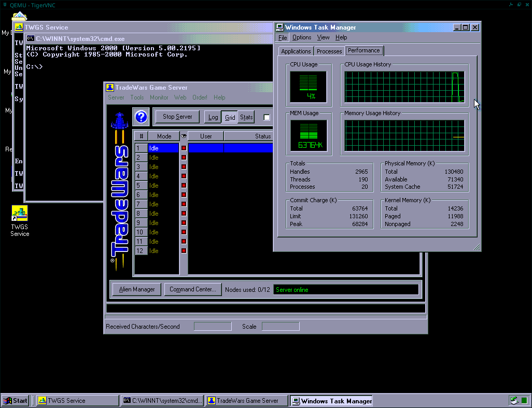Screen dimensions: 532x408
Task: Click the Windows Task Manager title bar icon
Action: [x=280, y=27]
